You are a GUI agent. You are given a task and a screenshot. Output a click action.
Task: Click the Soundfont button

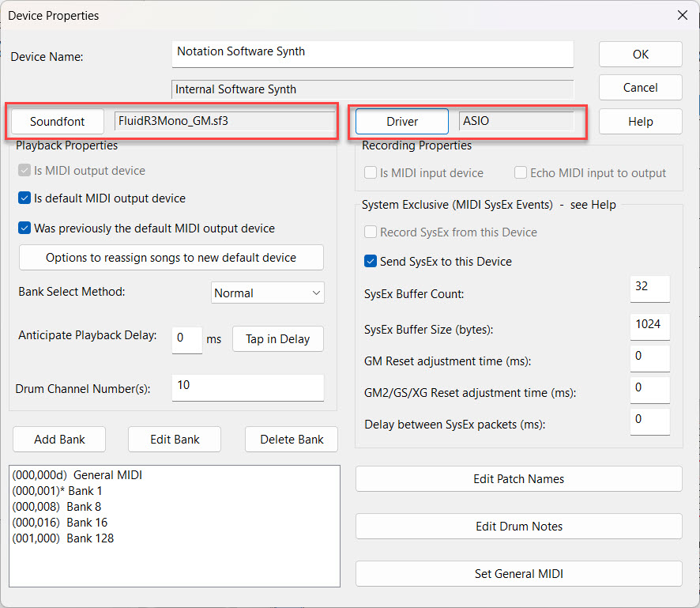[58, 122]
